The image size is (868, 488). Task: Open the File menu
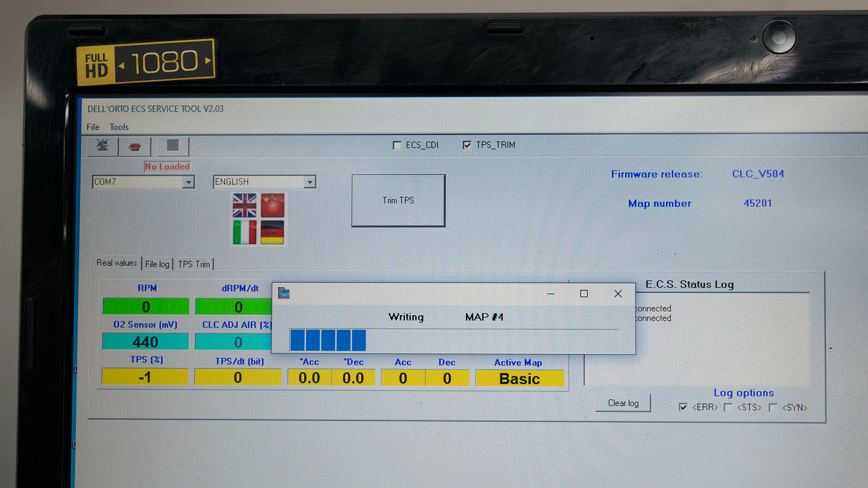[93, 127]
